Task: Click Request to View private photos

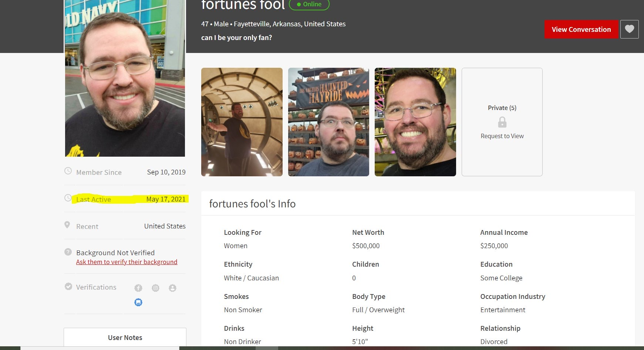Action: 502,136
